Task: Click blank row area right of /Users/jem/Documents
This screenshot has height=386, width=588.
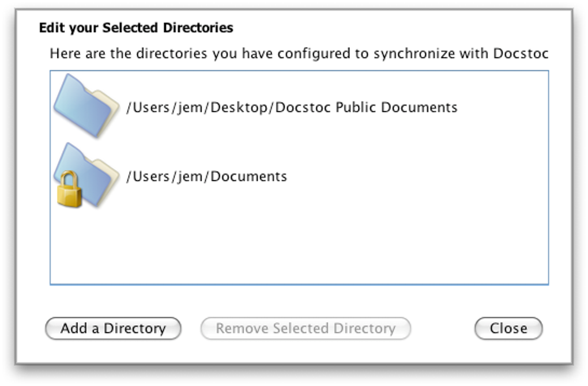Action: click(x=415, y=176)
